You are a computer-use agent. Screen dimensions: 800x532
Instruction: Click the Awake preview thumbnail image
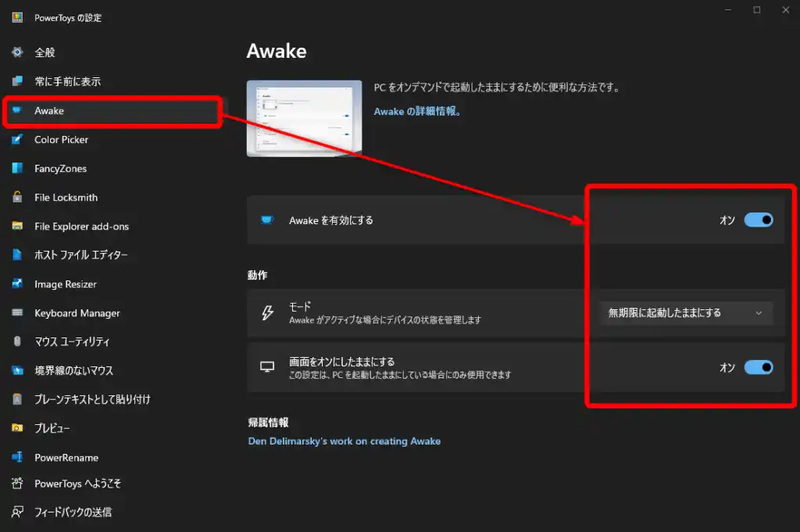tap(304, 118)
